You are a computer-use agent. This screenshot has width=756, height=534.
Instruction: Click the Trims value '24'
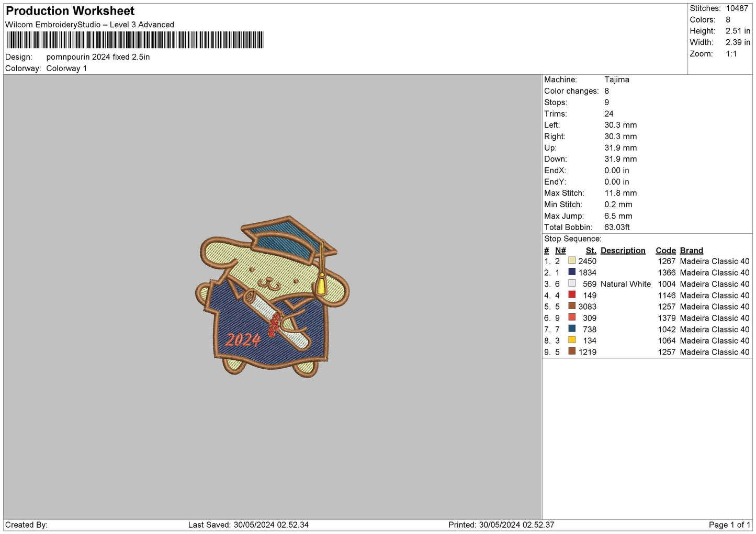click(609, 113)
